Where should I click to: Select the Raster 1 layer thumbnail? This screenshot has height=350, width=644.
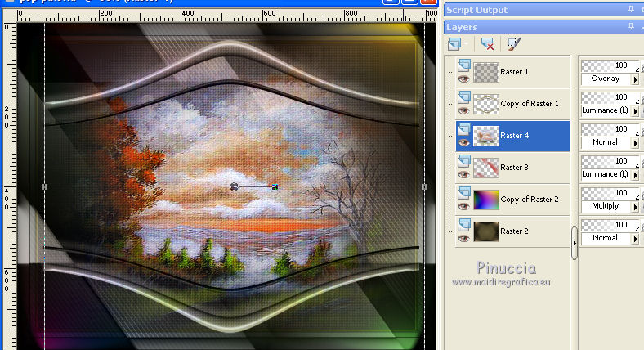(x=486, y=72)
